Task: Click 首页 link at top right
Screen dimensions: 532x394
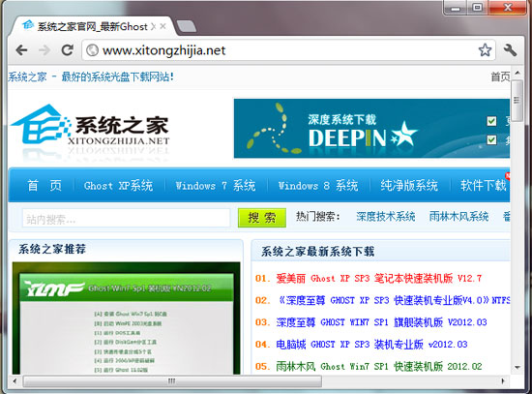Action: tap(500, 76)
